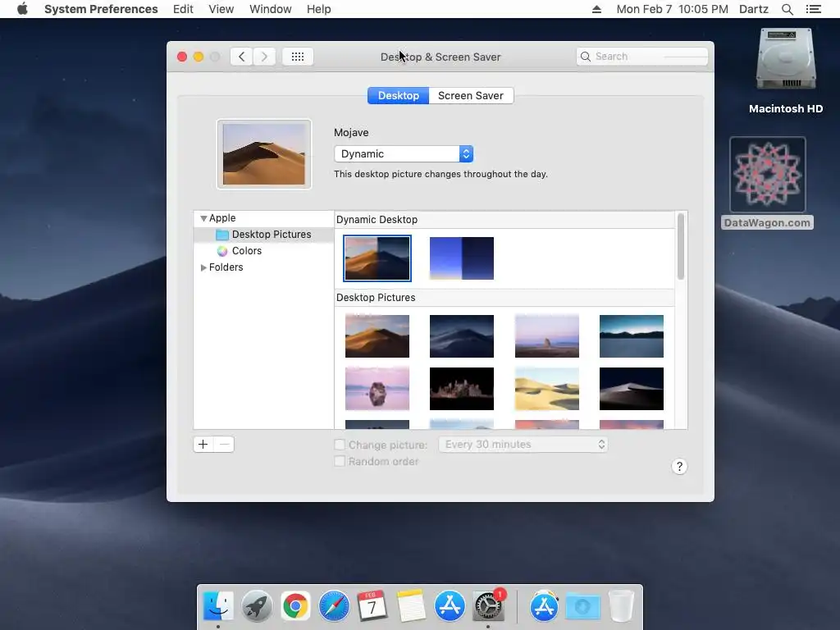Open Spotlight search magnifier in menu bar
840x630 pixels.
(x=787, y=9)
